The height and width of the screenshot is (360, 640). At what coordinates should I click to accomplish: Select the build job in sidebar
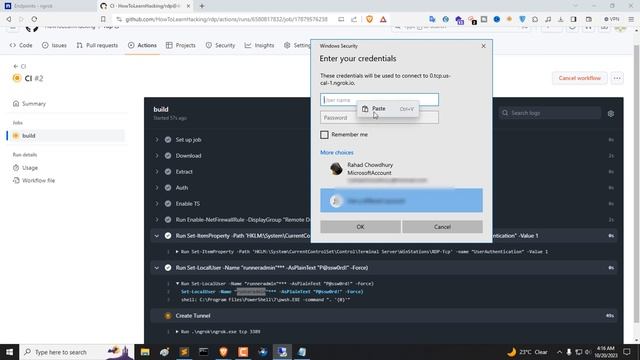click(66, 136)
